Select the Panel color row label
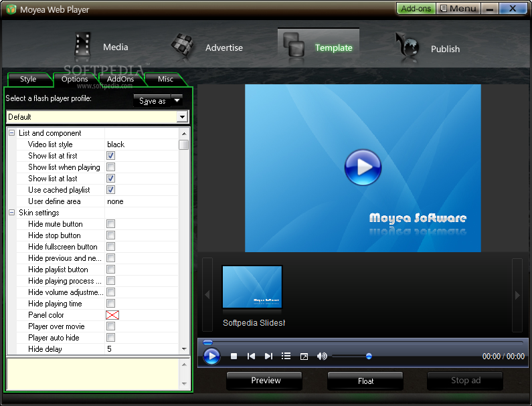The width and height of the screenshot is (532, 406). pos(46,315)
